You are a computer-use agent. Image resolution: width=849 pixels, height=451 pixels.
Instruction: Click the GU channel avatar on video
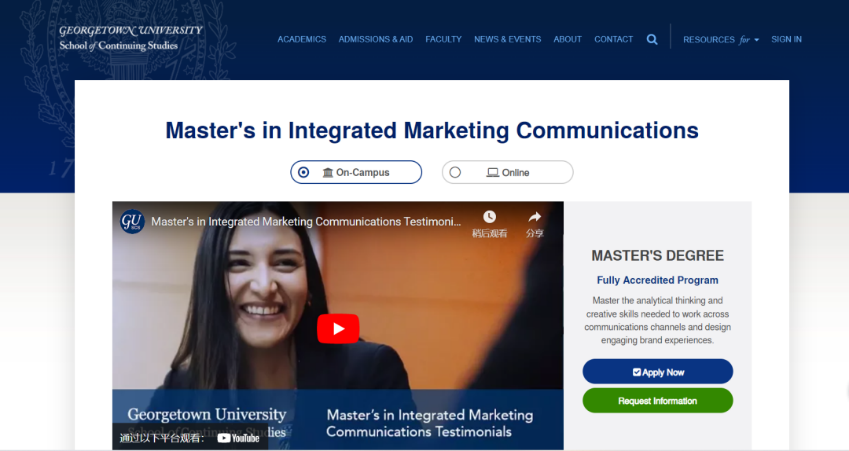[132, 221]
